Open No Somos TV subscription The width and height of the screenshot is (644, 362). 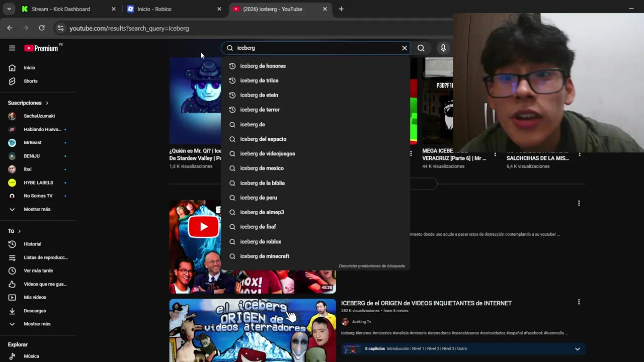click(38, 196)
